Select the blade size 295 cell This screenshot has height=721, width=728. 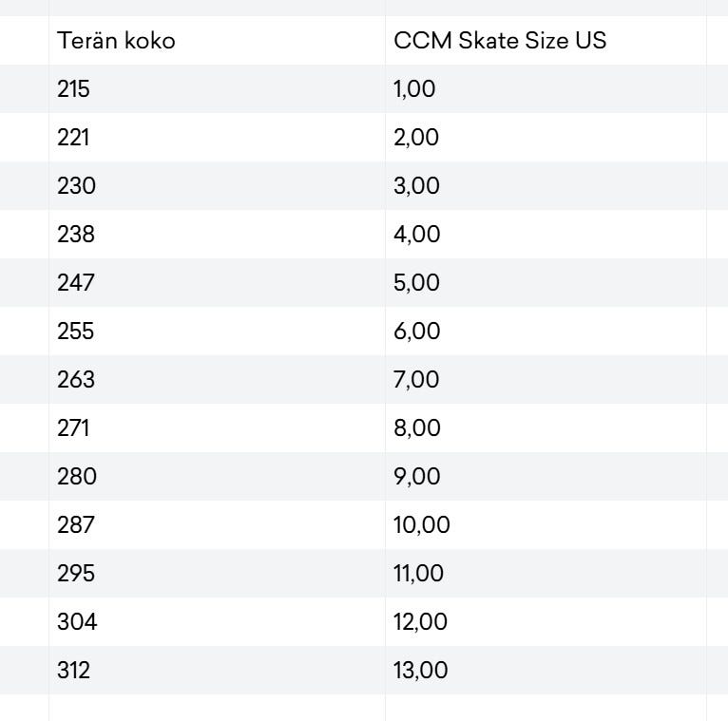click(x=76, y=574)
